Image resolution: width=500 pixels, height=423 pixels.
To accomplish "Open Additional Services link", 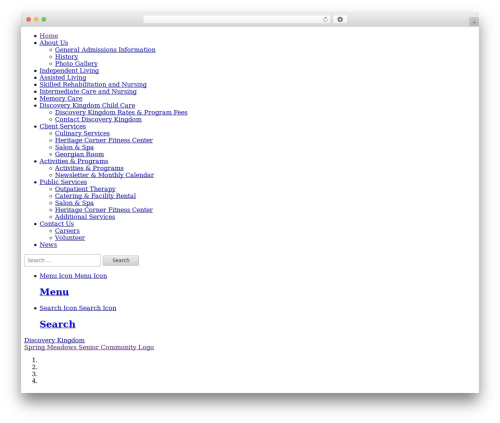I will coord(85,217).
